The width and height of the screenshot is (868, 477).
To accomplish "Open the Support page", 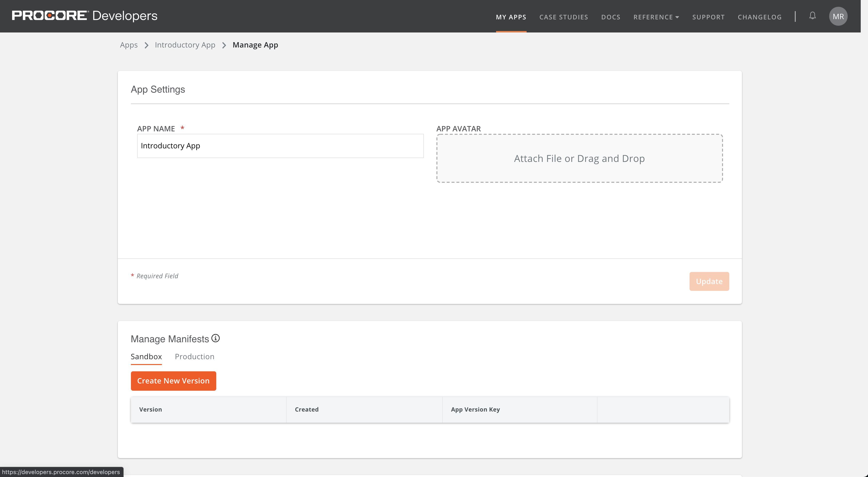I will click(708, 17).
